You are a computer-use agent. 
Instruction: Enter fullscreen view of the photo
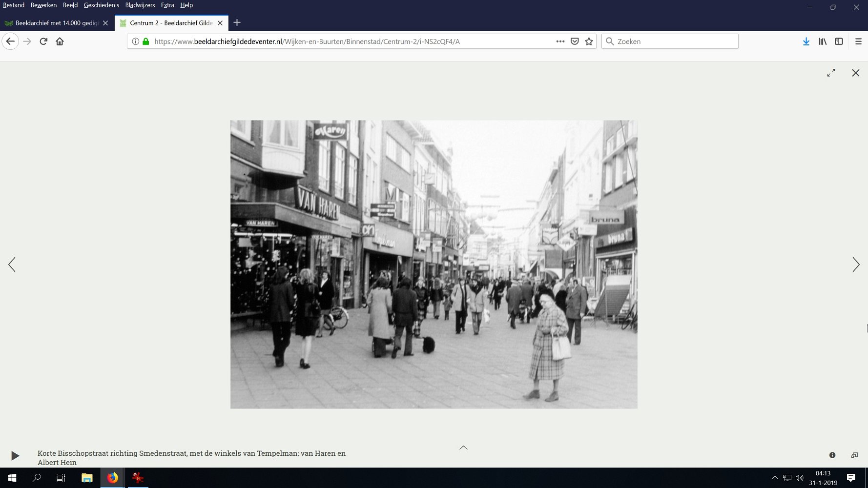pos(831,73)
